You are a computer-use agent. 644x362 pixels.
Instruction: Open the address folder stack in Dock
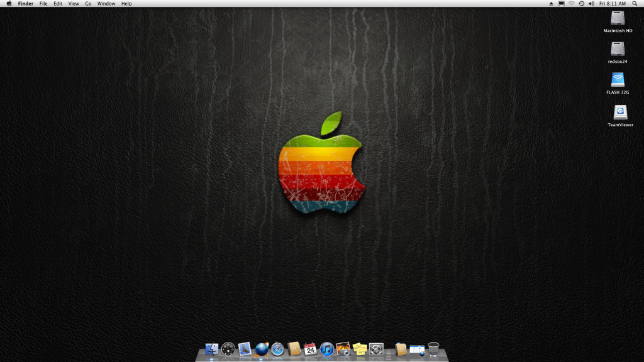point(401,349)
